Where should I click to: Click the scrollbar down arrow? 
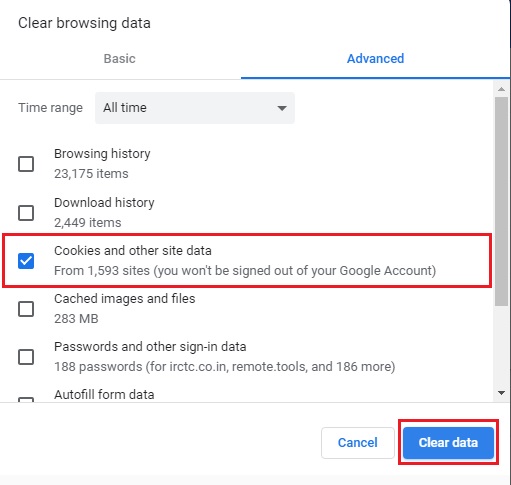[501, 393]
